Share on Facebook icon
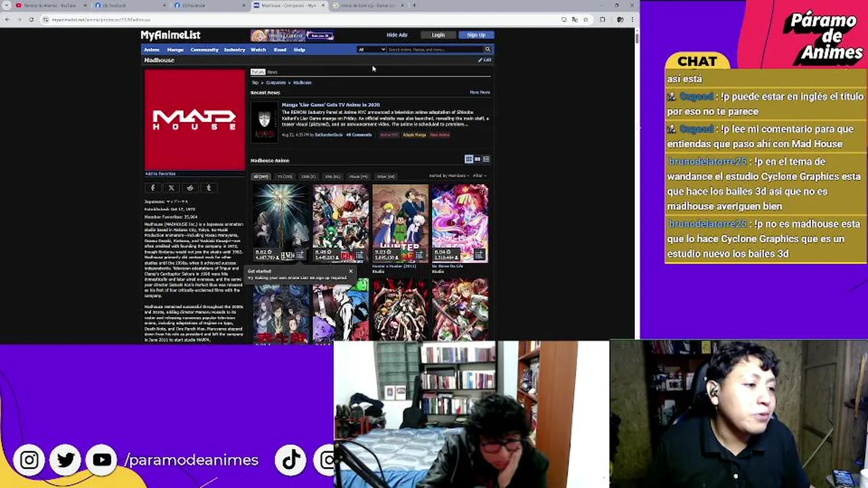 (x=153, y=188)
